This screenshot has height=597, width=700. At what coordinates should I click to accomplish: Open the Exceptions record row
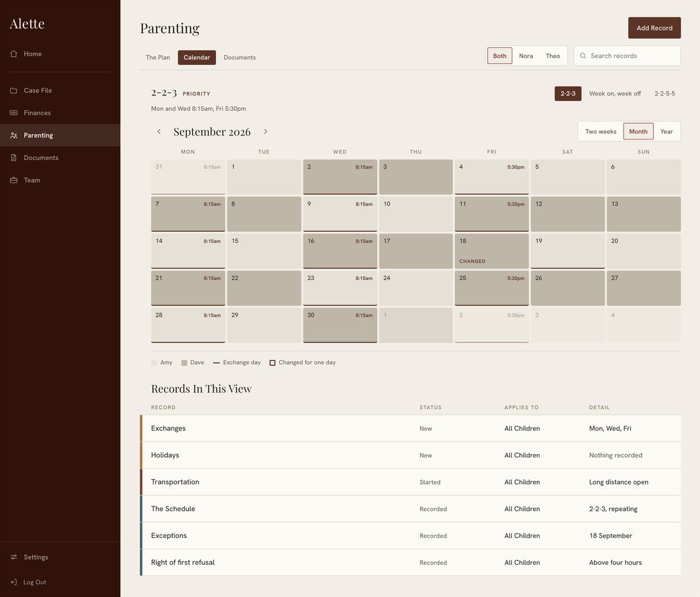(411, 536)
